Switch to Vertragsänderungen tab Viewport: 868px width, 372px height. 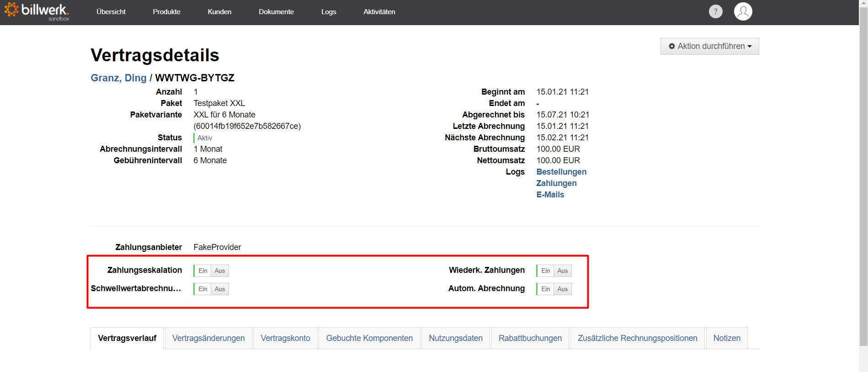click(208, 338)
